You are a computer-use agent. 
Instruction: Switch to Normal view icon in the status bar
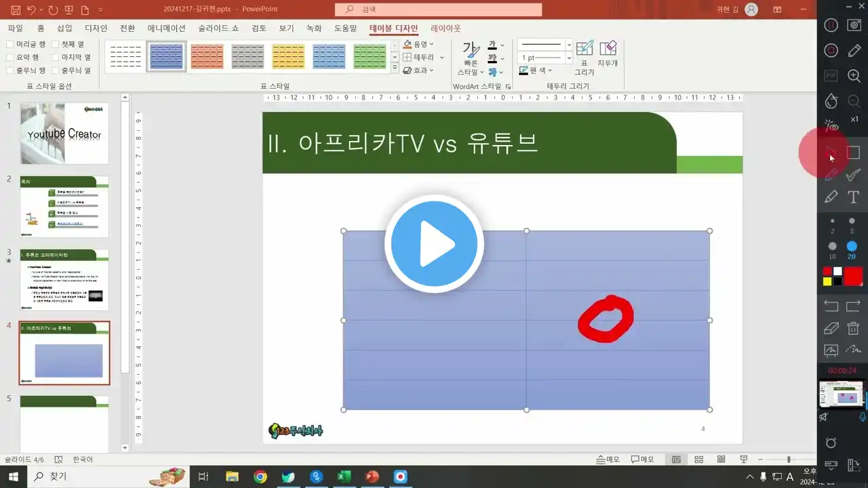coord(676,459)
